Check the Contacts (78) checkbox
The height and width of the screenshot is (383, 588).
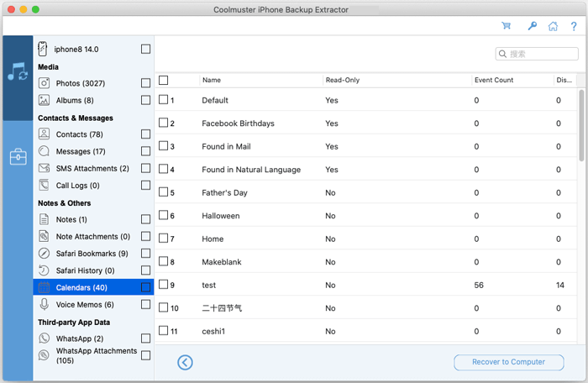tap(145, 134)
